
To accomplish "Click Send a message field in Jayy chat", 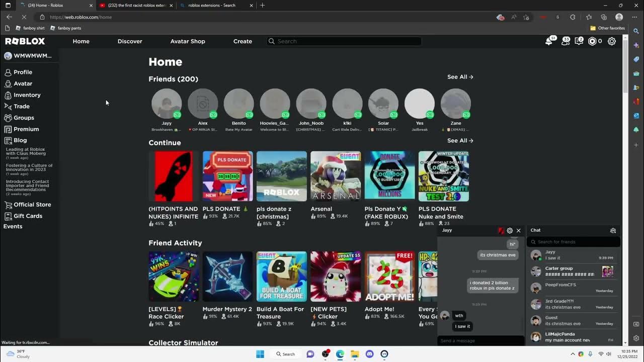I will tap(480, 340).
